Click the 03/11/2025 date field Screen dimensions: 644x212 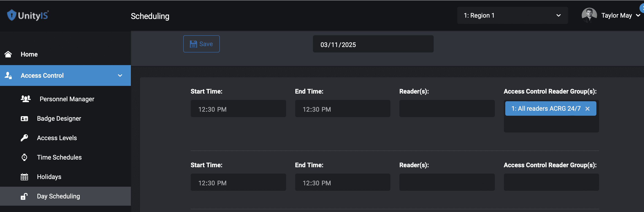click(x=373, y=44)
